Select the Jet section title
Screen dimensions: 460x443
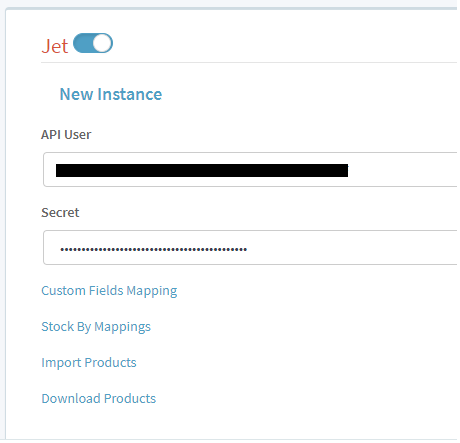pyautogui.click(x=55, y=46)
